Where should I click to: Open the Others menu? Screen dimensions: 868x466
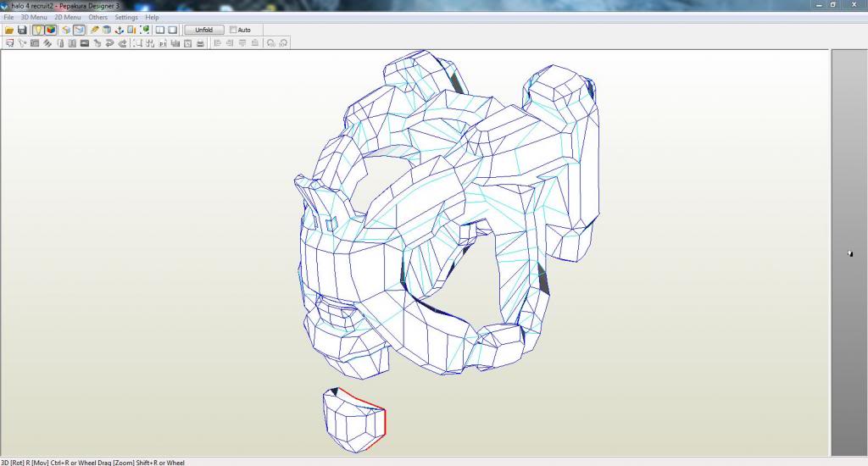tap(98, 17)
